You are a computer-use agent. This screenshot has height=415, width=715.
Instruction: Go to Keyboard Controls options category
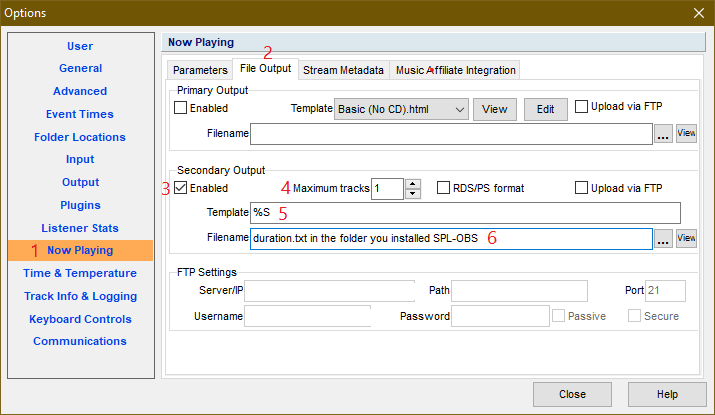[x=80, y=319]
